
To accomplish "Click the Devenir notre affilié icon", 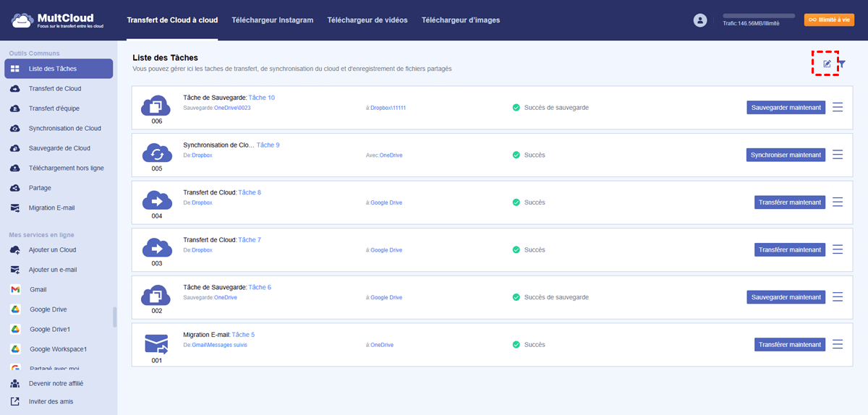I will pos(15,382).
